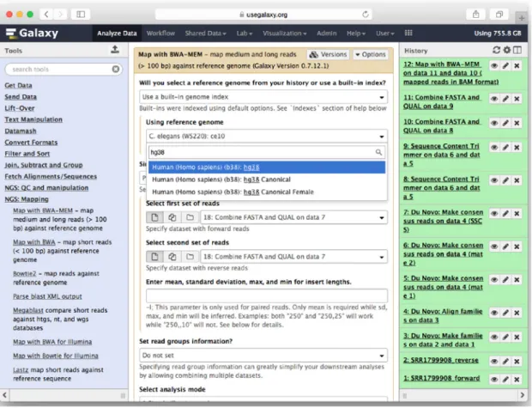
Task: Open Text Manipulation tool section
Action: coord(33,119)
